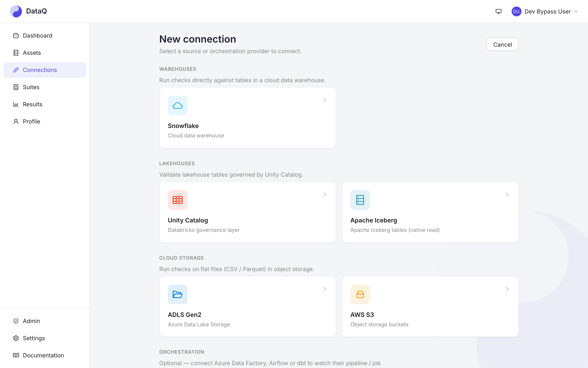The width and height of the screenshot is (588, 368).
Task: Click the ORCHESTRATION section heading
Action: click(182, 352)
